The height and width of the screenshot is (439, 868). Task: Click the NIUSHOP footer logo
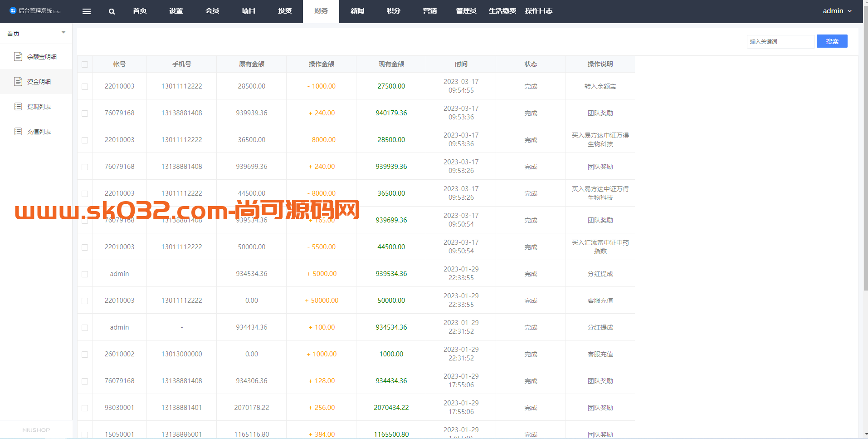click(x=36, y=430)
